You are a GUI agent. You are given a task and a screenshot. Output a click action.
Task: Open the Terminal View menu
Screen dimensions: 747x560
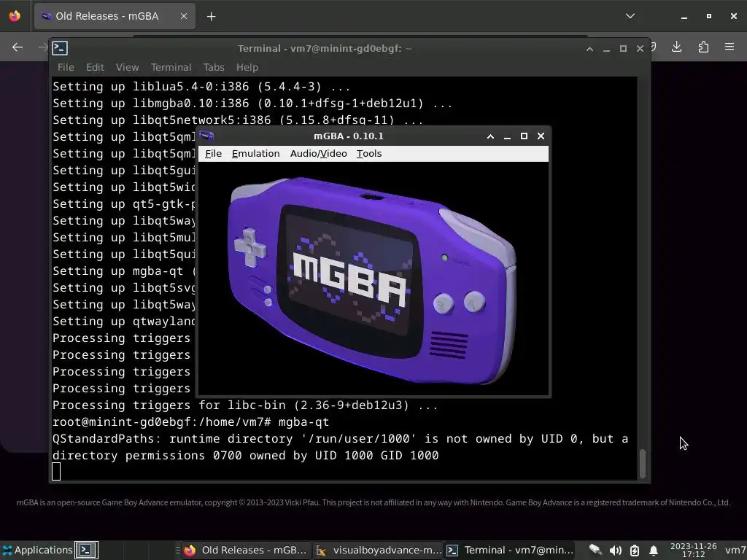(x=127, y=67)
